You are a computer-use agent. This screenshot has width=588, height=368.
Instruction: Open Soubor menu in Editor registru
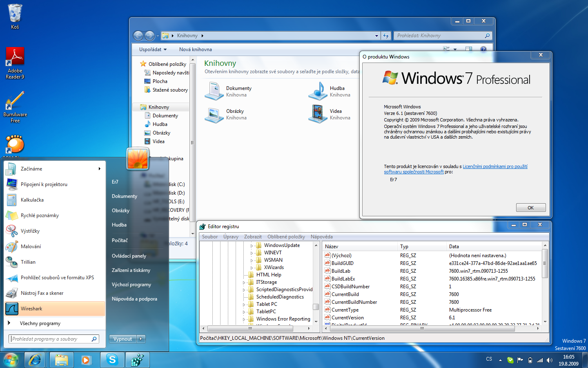click(210, 237)
